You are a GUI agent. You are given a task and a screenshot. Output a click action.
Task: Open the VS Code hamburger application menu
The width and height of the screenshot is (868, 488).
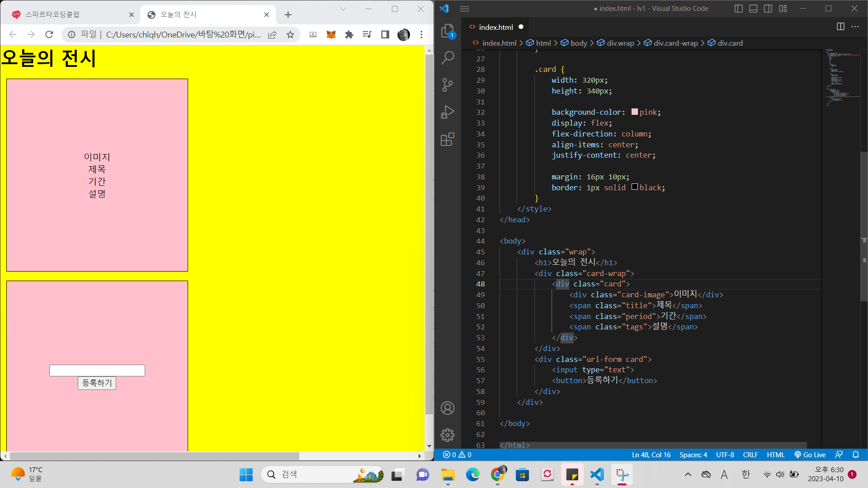coord(464,9)
